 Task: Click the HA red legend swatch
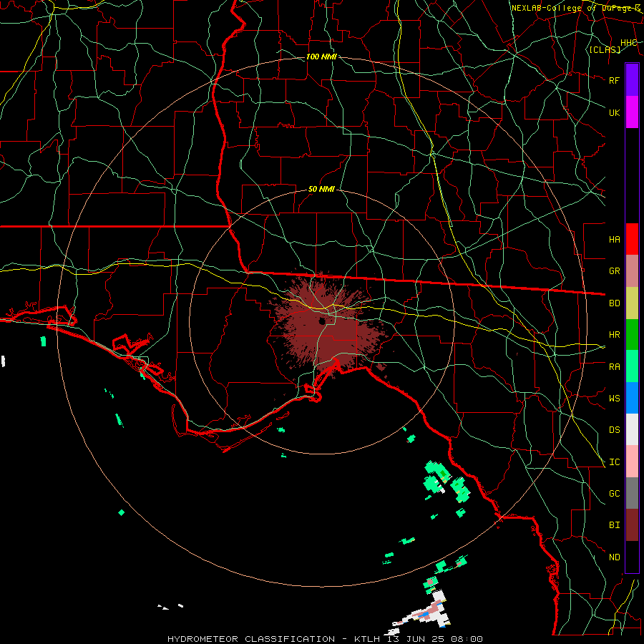point(632,239)
